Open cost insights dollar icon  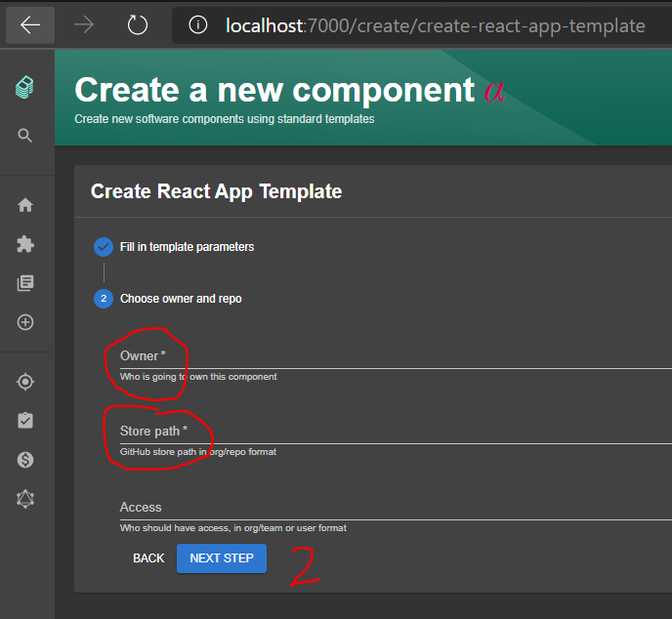coord(25,460)
